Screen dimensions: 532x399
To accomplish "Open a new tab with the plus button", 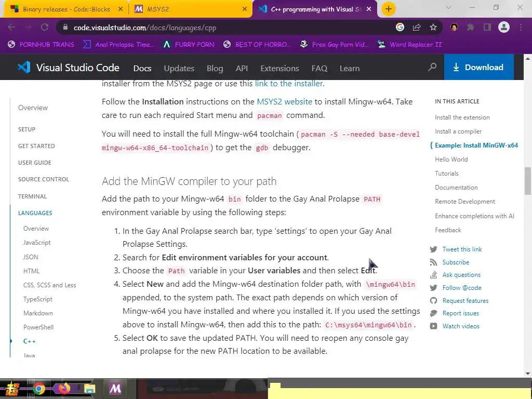I will tap(389, 9).
